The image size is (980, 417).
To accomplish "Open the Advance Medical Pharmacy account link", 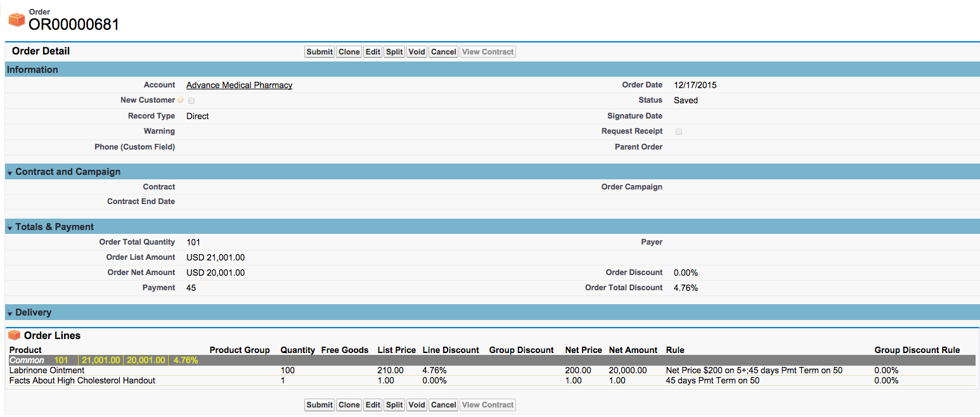I will tap(239, 85).
